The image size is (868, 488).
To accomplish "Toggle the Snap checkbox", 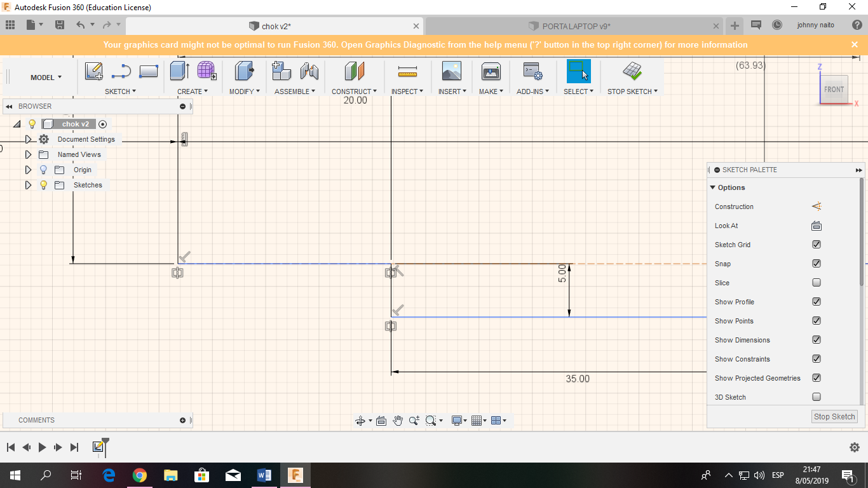I will (x=817, y=264).
